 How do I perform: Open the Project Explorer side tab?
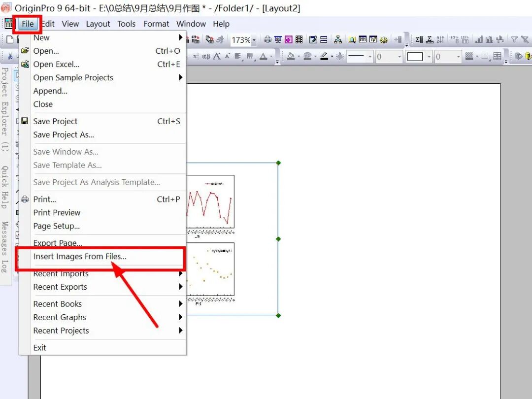tap(5, 109)
